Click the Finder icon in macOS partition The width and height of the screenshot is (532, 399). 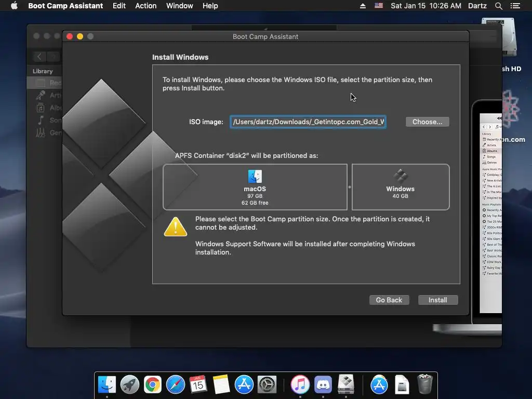[x=255, y=177]
